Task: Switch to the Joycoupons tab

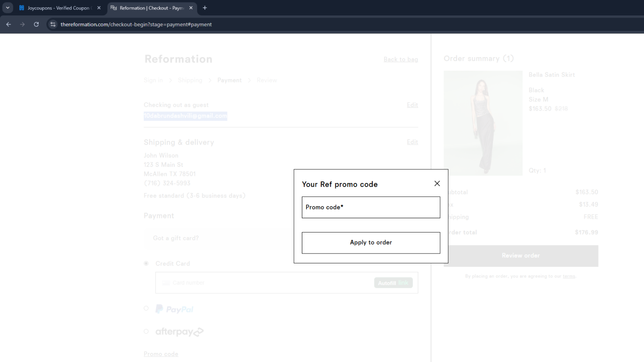Action: (58, 8)
